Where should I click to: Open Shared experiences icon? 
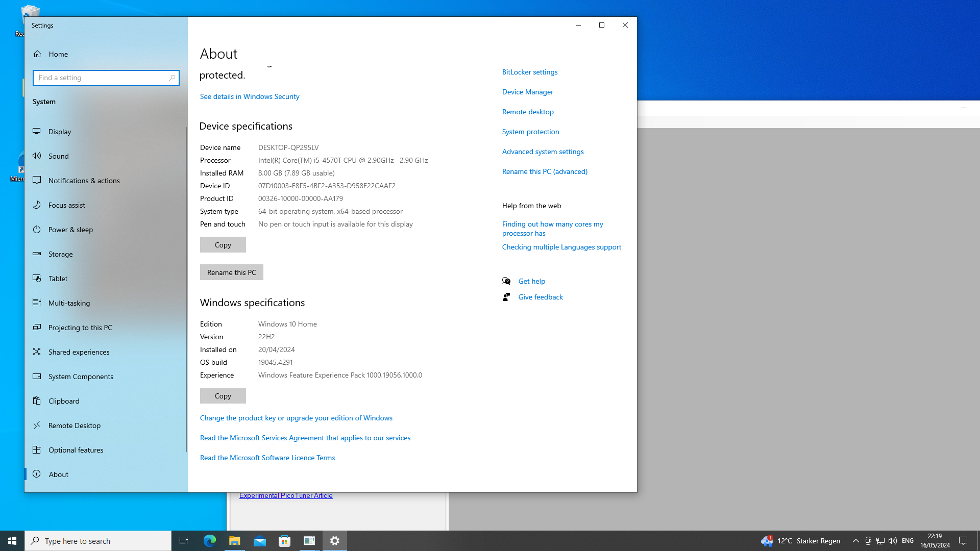click(x=37, y=352)
